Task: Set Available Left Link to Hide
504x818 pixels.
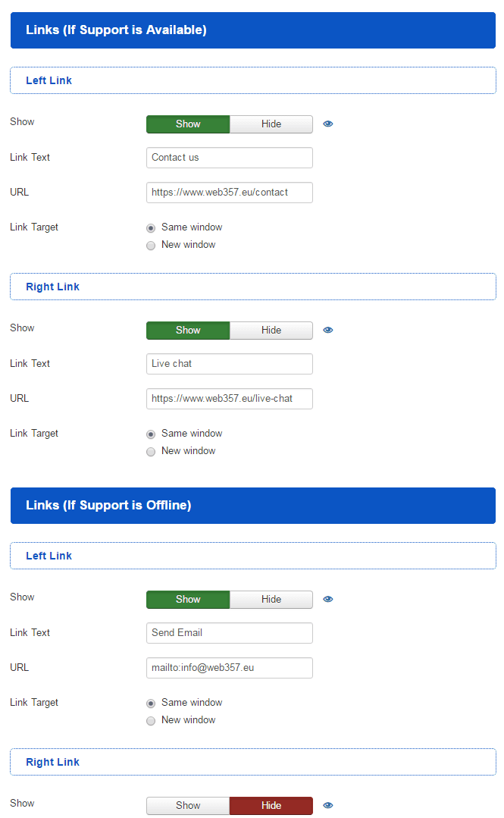Action: click(x=271, y=124)
